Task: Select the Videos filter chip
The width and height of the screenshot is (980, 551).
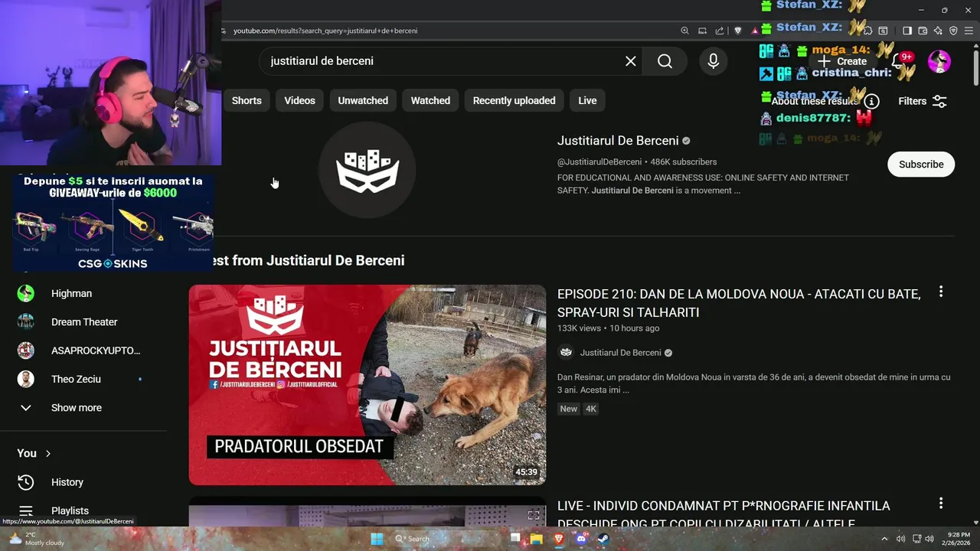Action: [299, 100]
